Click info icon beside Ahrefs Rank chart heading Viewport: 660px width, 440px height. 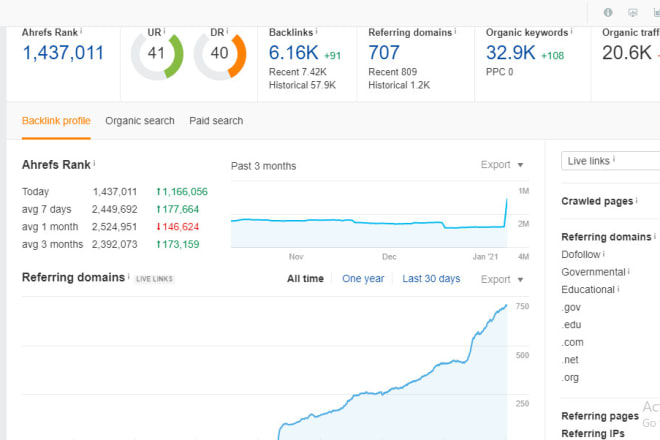[x=94, y=163]
